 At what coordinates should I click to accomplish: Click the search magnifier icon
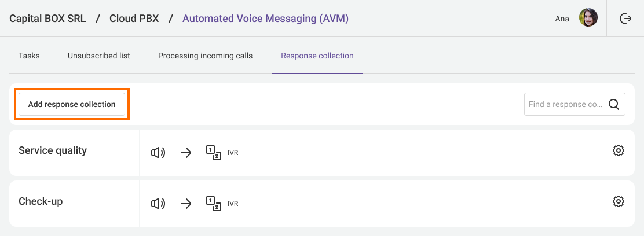614,105
